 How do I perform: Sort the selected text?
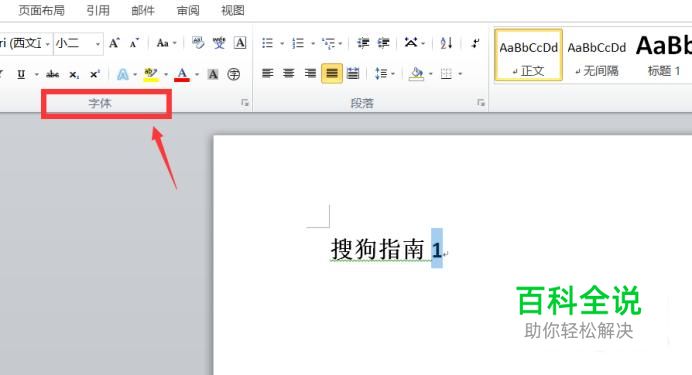(x=446, y=43)
